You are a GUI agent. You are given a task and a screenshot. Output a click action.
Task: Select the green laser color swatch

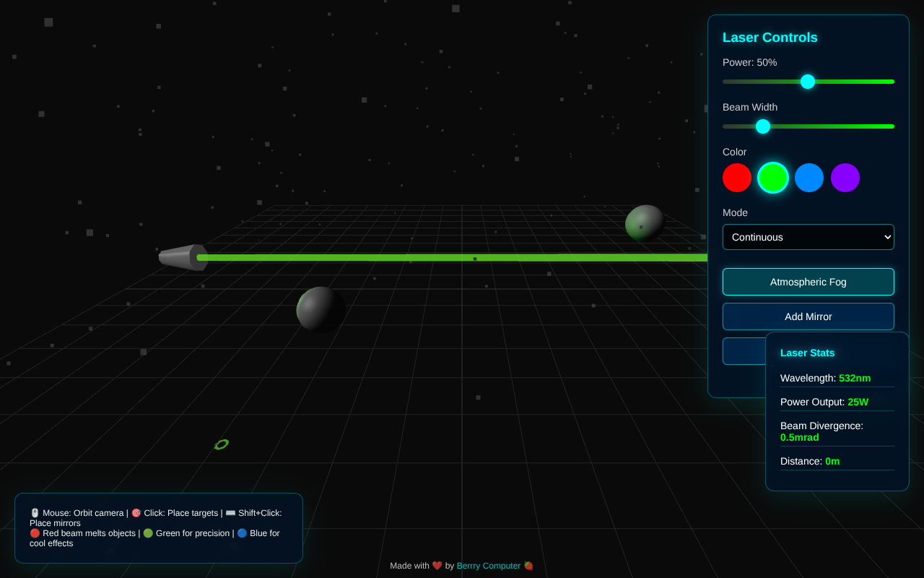(x=773, y=178)
